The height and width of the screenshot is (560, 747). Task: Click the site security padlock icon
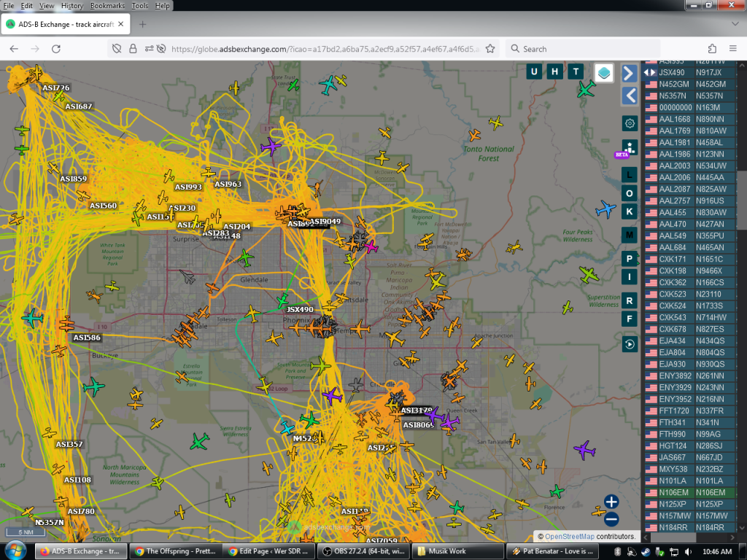(x=133, y=49)
